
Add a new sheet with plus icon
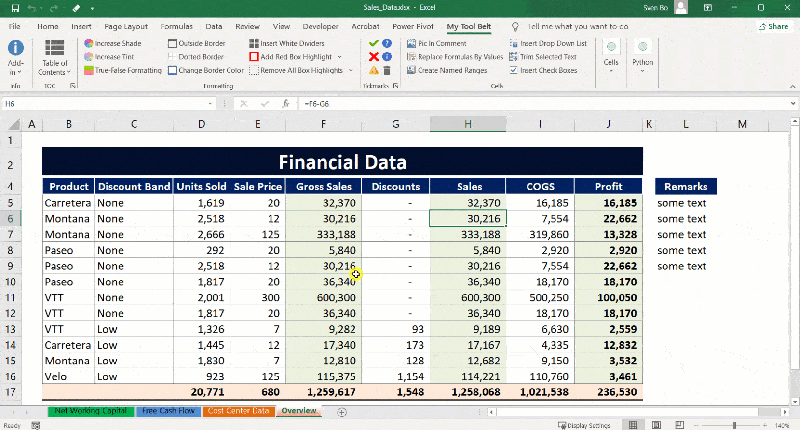click(x=342, y=412)
